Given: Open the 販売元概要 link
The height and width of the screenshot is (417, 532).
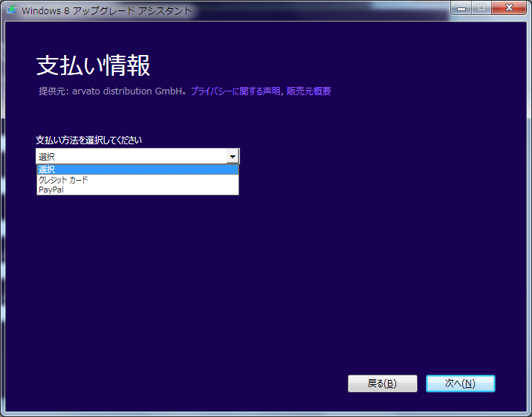Looking at the screenshot, I should coord(309,91).
